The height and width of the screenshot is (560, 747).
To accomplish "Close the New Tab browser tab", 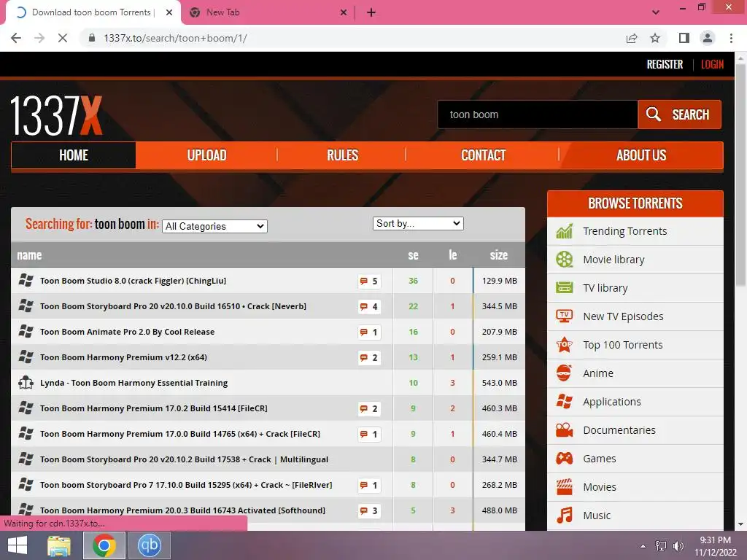I will pos(344,12).
